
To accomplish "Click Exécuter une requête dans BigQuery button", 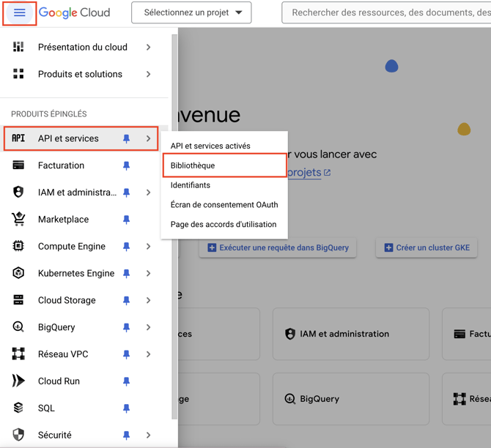I will (x=278, y=247).
